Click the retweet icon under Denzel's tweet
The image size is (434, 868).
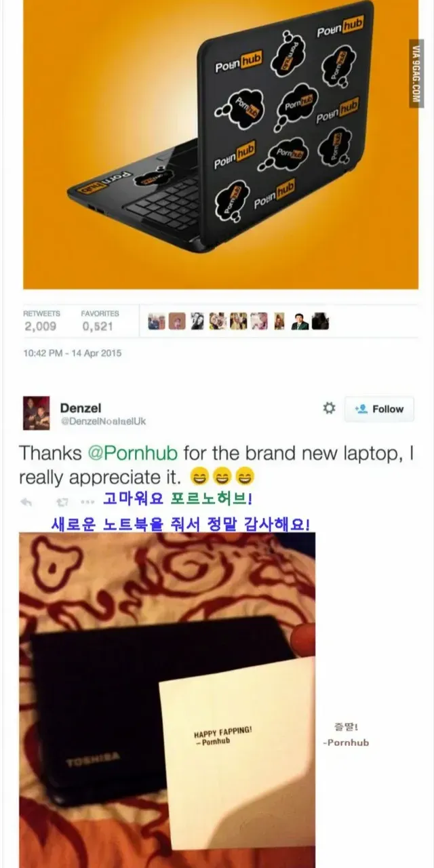pos(62,502)
